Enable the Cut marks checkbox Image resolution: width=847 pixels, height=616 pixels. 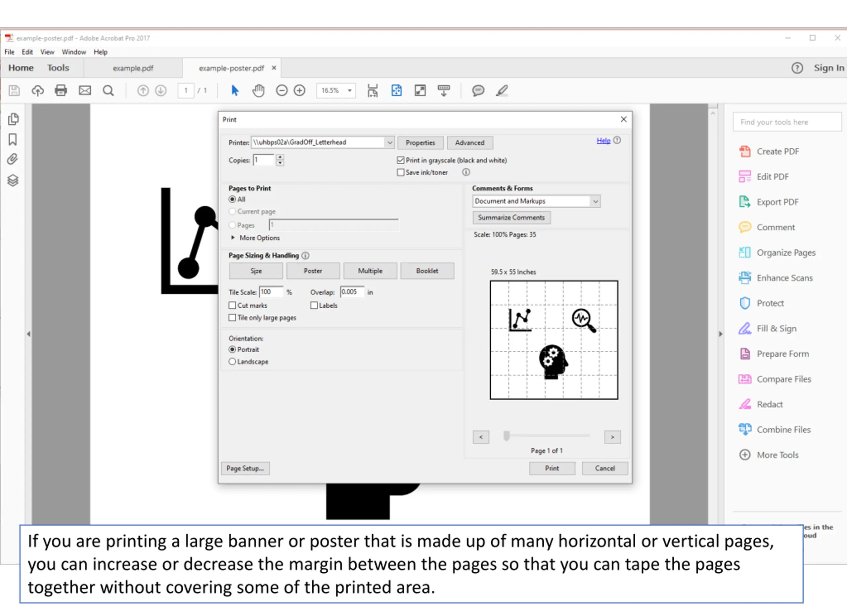pyautogui.click(x=232, y=305)
